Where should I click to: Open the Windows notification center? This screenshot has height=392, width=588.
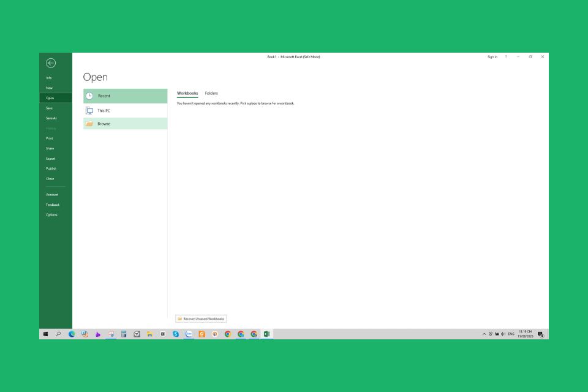541,334
